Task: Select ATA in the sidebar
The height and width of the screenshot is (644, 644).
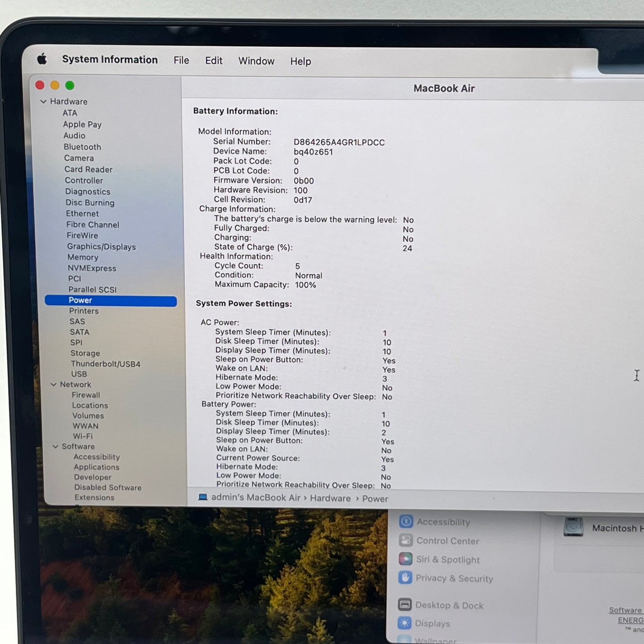Action: 70,113
